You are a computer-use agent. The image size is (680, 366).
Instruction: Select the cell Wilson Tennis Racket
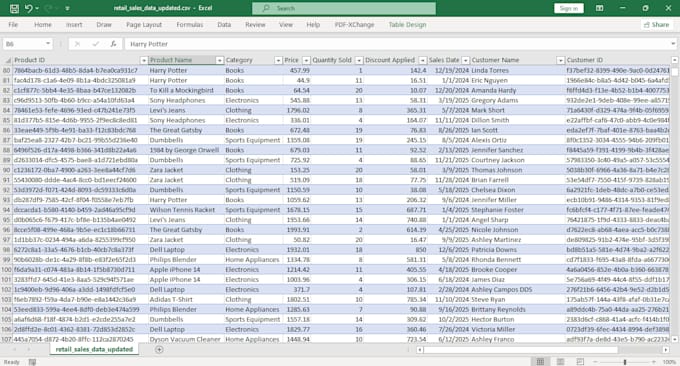185,210
